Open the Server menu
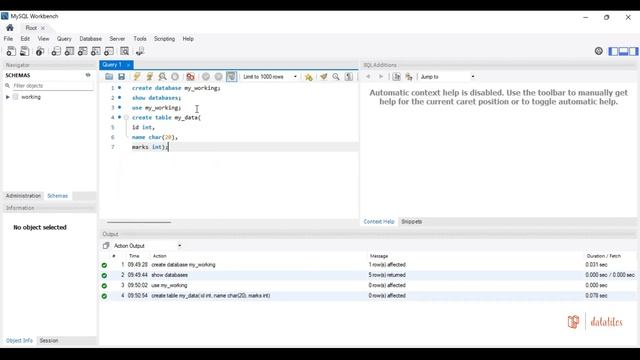The width and height of the screenshot is (640, 360). click(117, 39)
